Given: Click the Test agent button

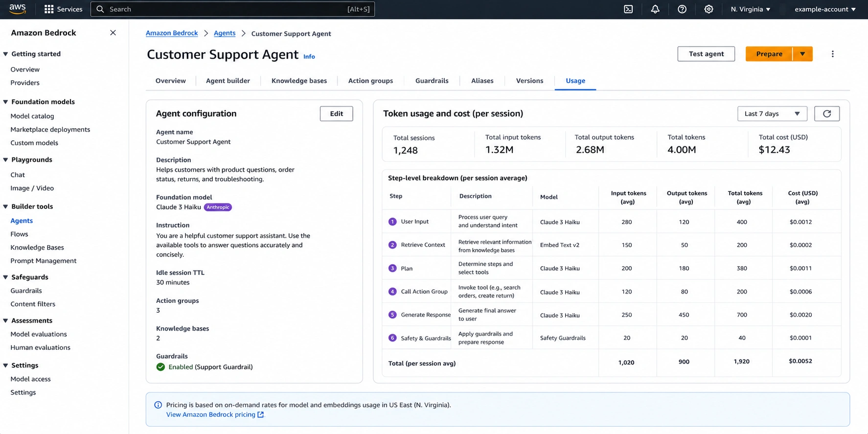Looking at the screenshot, I should pos(706,54).
